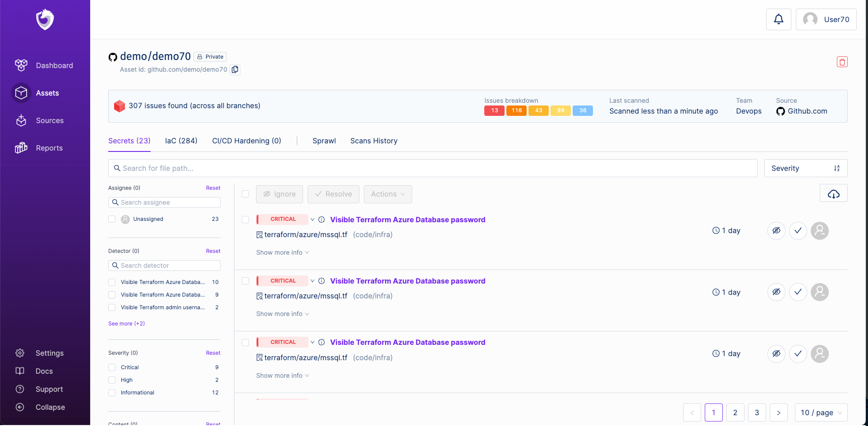Check the Critical severity filter

[x=112, y=367]
